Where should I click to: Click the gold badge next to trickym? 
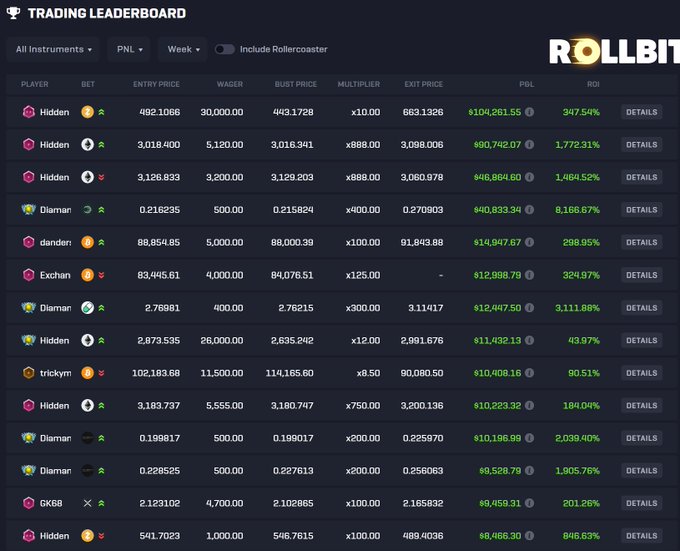pyautogui.click(x=29, y=373)
